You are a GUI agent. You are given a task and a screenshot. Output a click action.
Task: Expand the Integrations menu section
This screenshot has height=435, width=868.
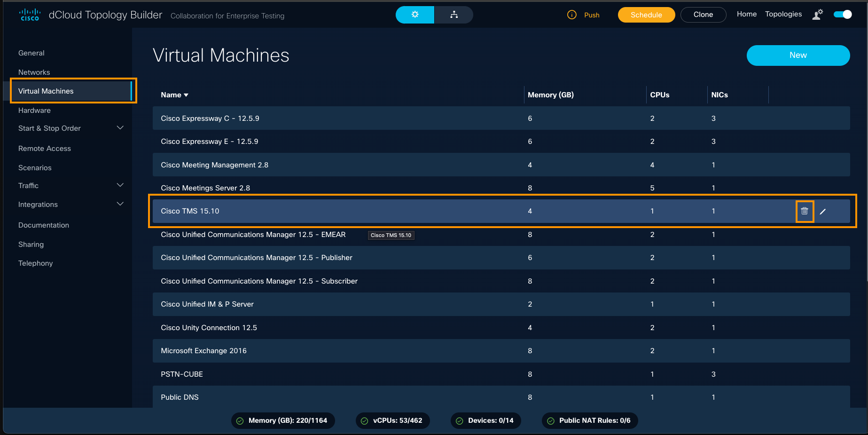pyautogui.click(x=120, y=204)
